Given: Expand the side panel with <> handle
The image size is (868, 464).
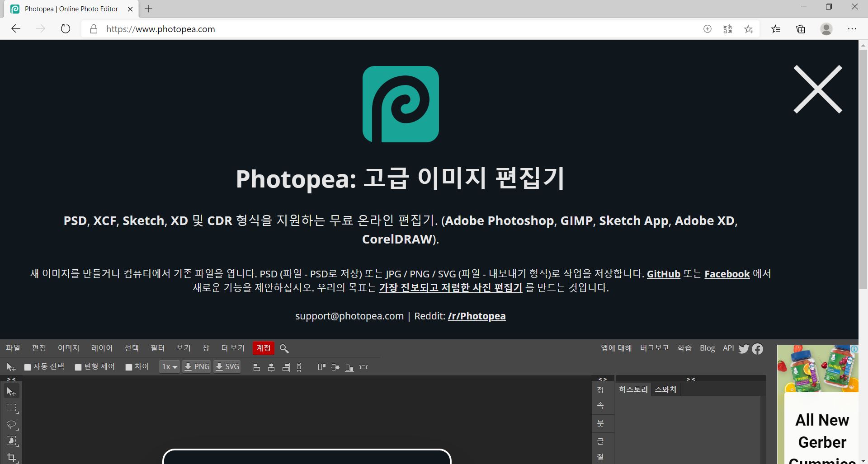Looking at the screenshot, I should (x=603, y=379).
